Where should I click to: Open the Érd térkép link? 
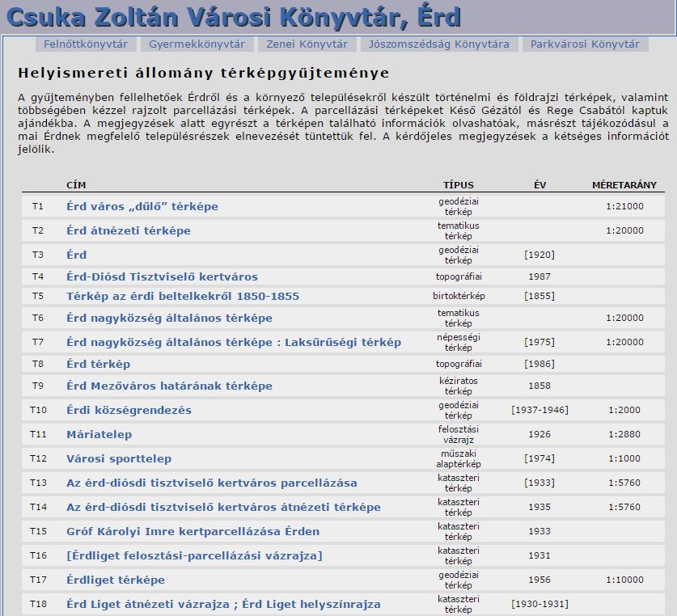98,364
